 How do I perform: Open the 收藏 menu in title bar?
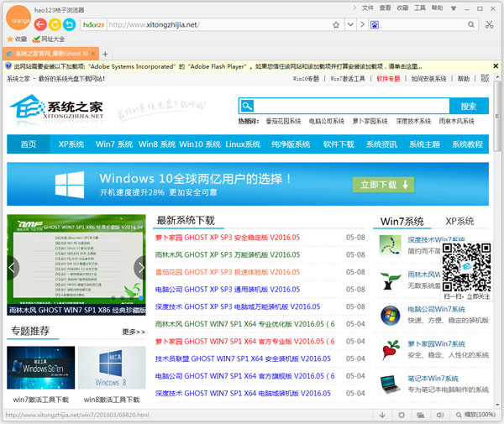(x=402, y=8)
